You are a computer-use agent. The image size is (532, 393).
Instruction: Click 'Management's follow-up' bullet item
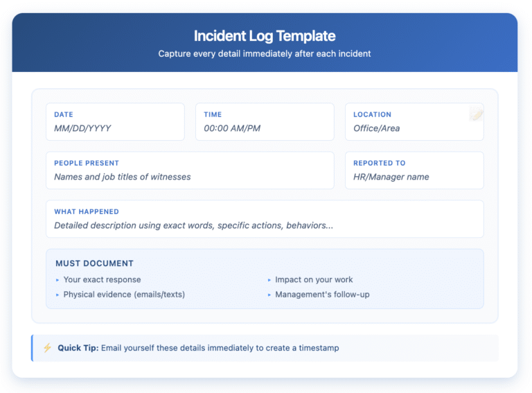[322, 295]
